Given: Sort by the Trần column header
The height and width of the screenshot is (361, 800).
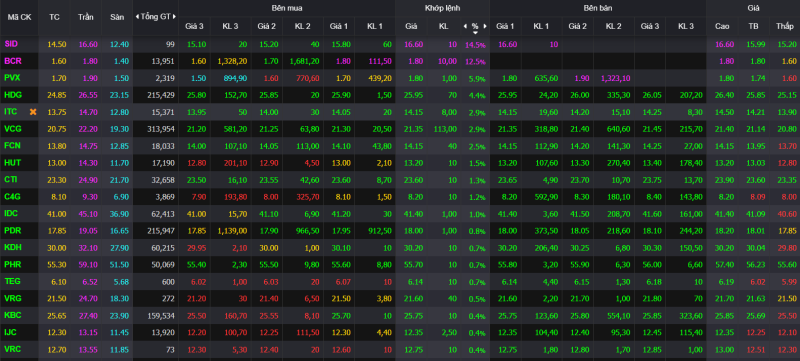Looking at the screenshot, I should (x=86, y=17).
